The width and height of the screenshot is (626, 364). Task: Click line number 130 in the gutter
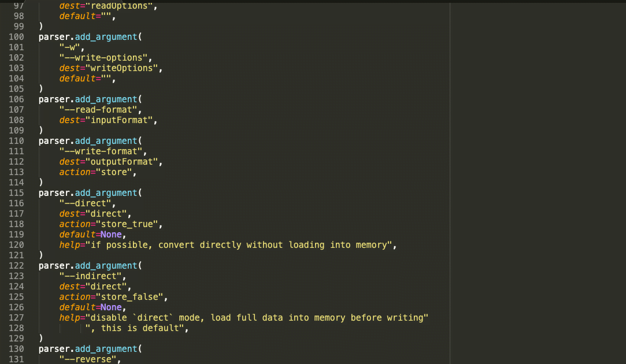pos(16,349)
